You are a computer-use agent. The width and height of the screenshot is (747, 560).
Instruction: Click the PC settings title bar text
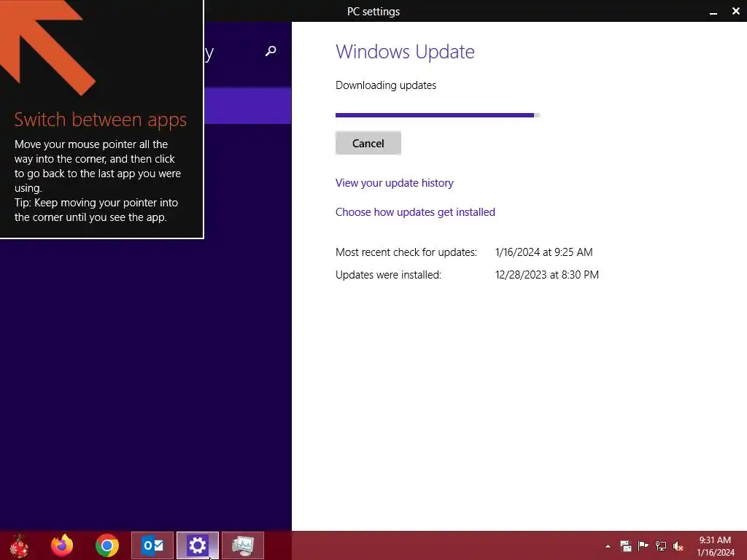click(373, 12)
